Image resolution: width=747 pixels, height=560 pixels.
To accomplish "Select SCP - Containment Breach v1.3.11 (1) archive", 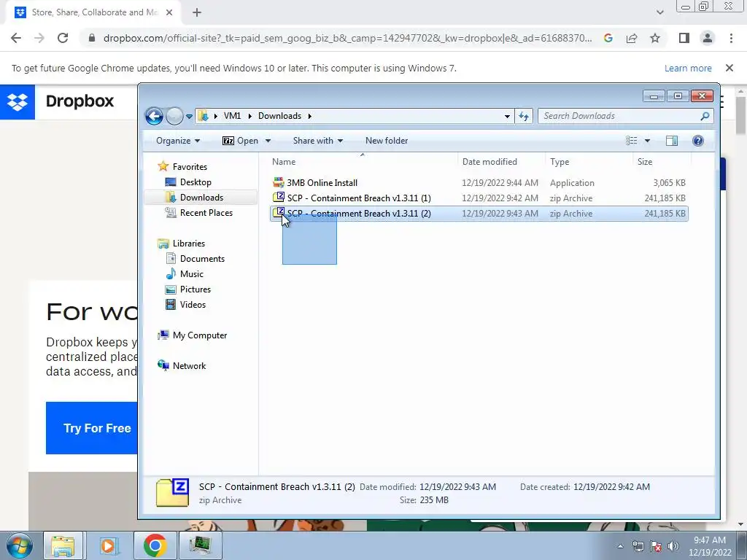I will (x=479, y=198).
